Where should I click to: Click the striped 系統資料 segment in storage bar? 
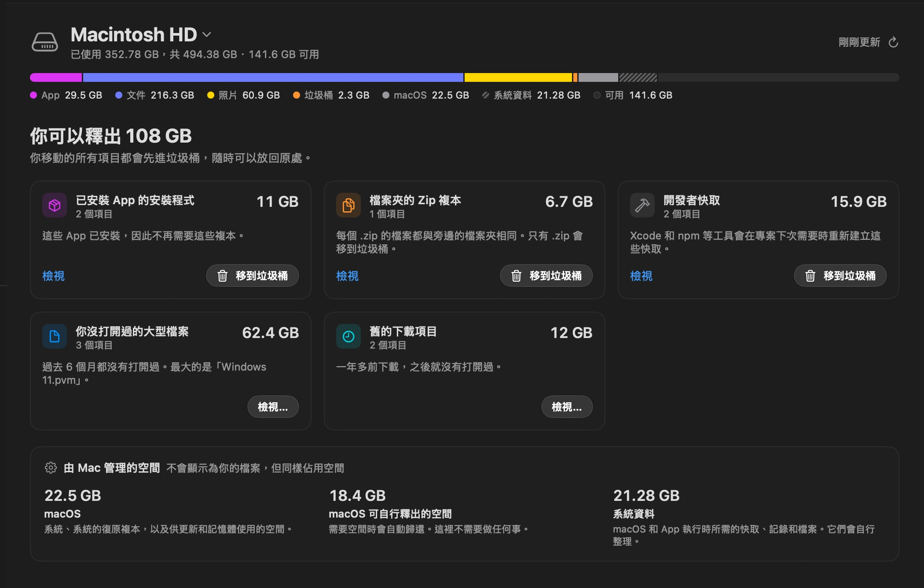pos(638,77)
